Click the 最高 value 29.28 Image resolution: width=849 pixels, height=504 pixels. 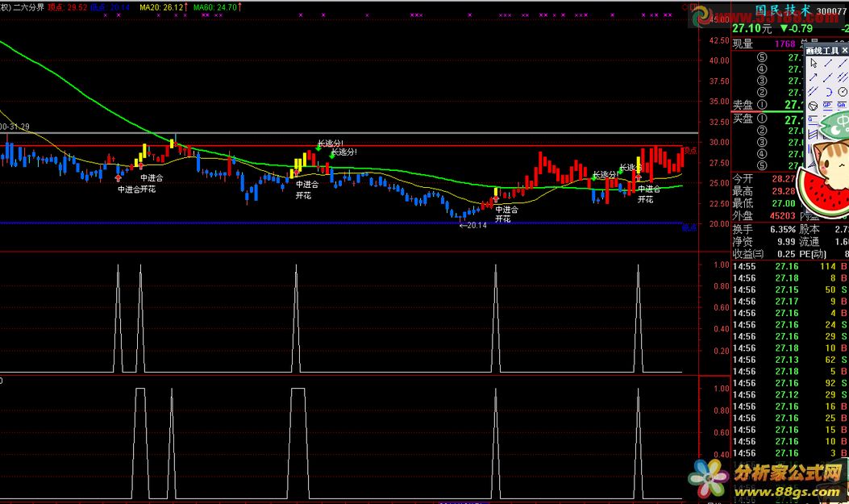(784, 191)
